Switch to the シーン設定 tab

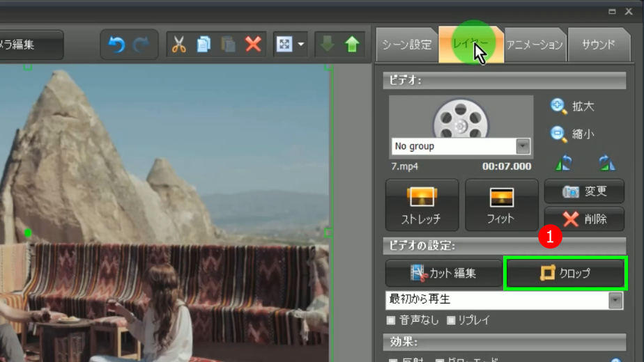406,45
